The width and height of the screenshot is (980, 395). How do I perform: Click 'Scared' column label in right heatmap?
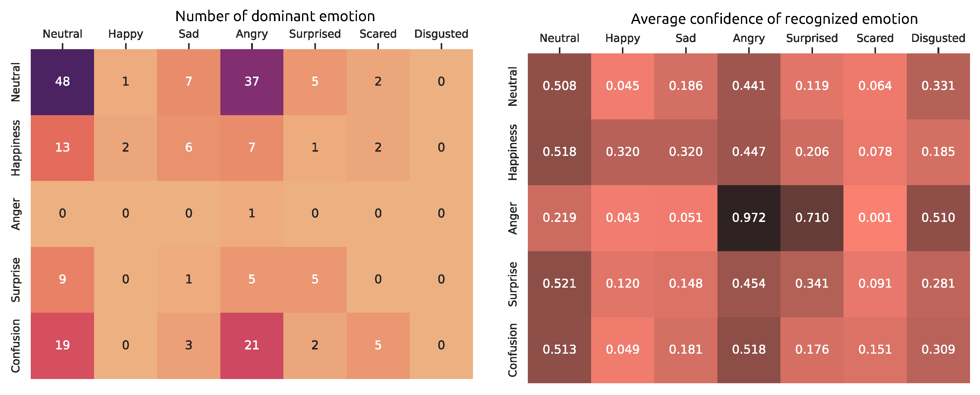(875, 38)
